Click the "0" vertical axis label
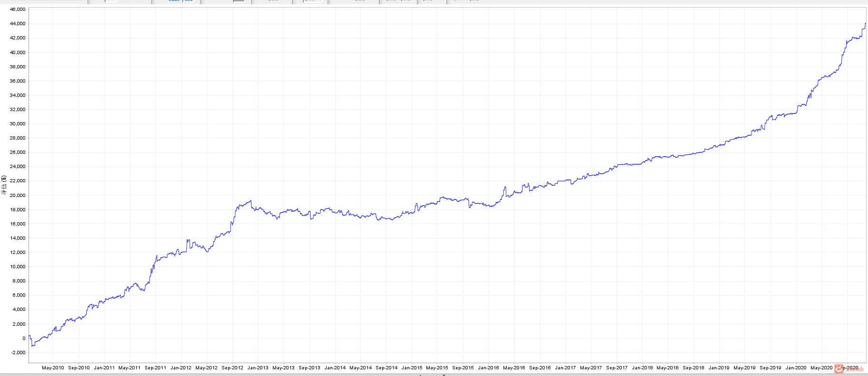The image size is (868, 376). coord(24,338)
